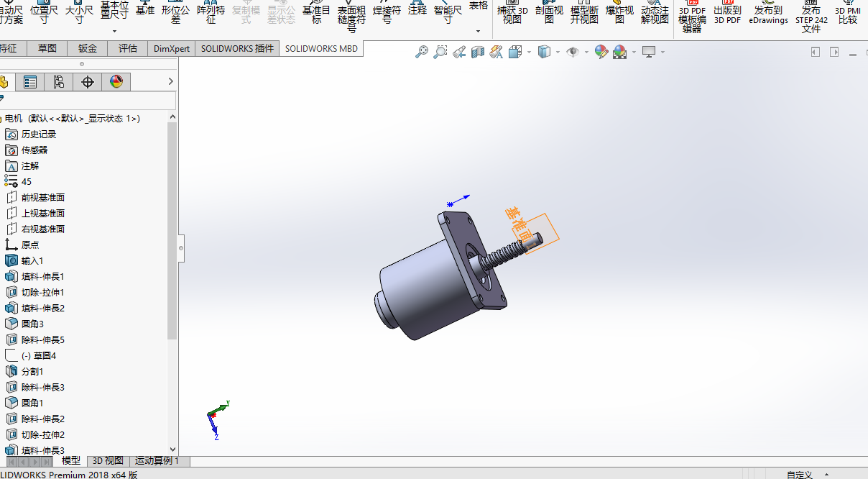The width and height of the screenshot is (868, 479).
Task: Click the Previous View icon
Action: 459,52
